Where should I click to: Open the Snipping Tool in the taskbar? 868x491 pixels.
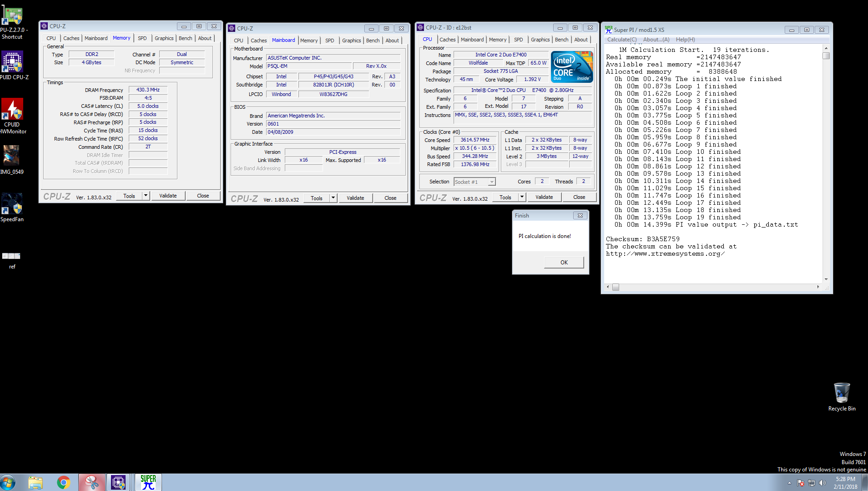pos(91,482)
